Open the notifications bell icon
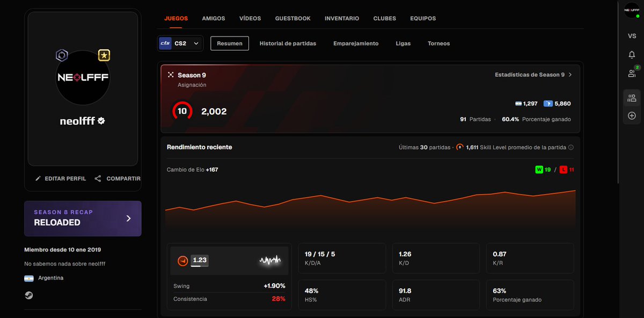The image size is (644, 318). click(x=632, y=55)
